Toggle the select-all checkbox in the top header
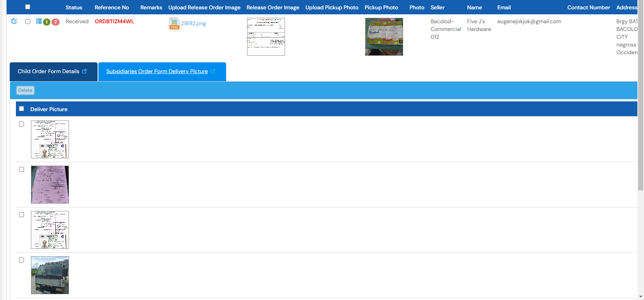The image size is (644, 300). point(27,7)
